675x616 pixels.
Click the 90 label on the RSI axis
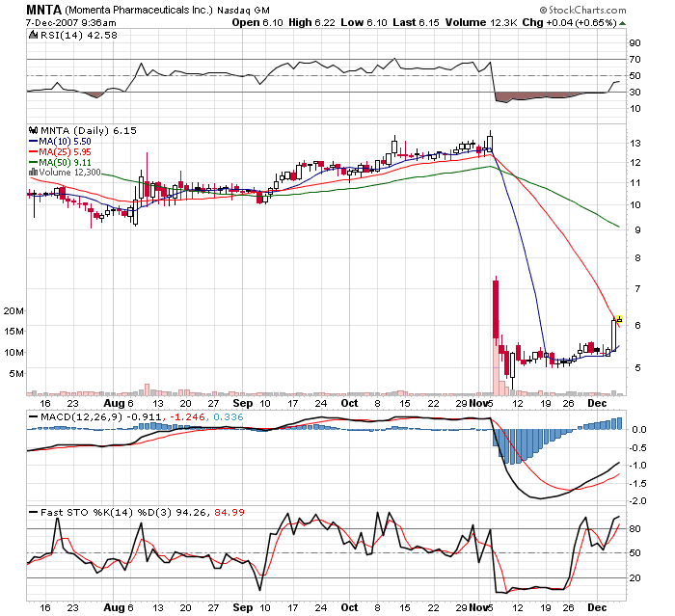point(634,43)
